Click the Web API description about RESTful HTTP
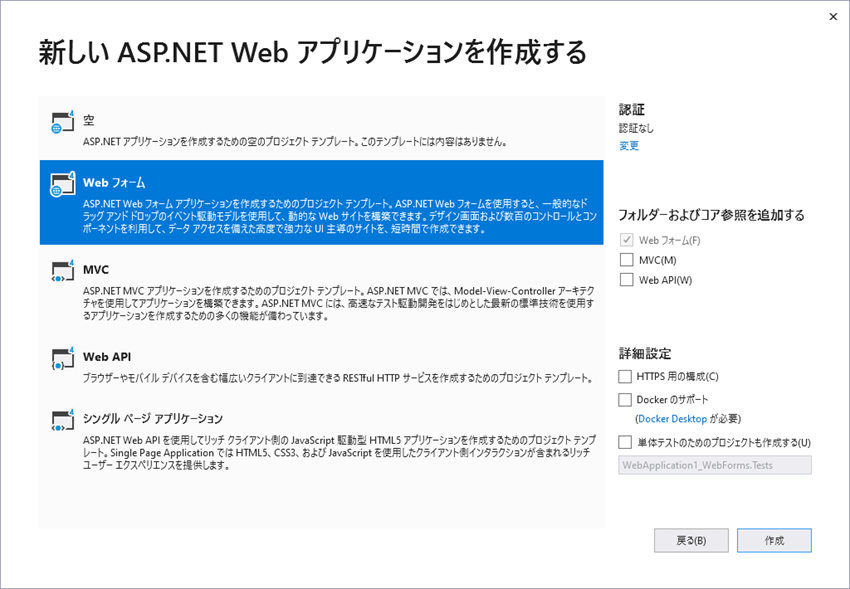850x589 pixels. 337,378
